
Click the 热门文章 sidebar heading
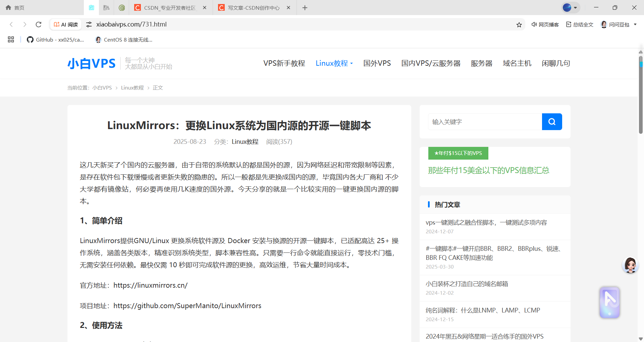pyautogui.click(x=447, y=205)
